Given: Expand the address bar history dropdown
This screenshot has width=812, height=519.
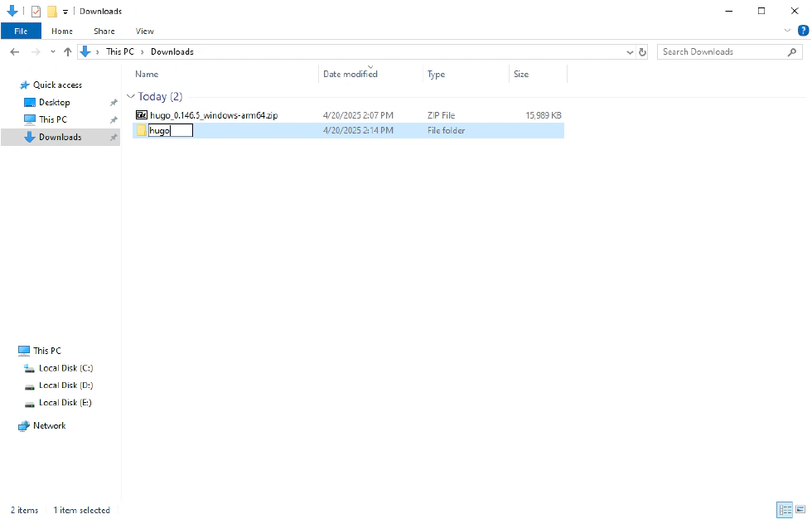Looking at the screenshot, I should point(631,51).
